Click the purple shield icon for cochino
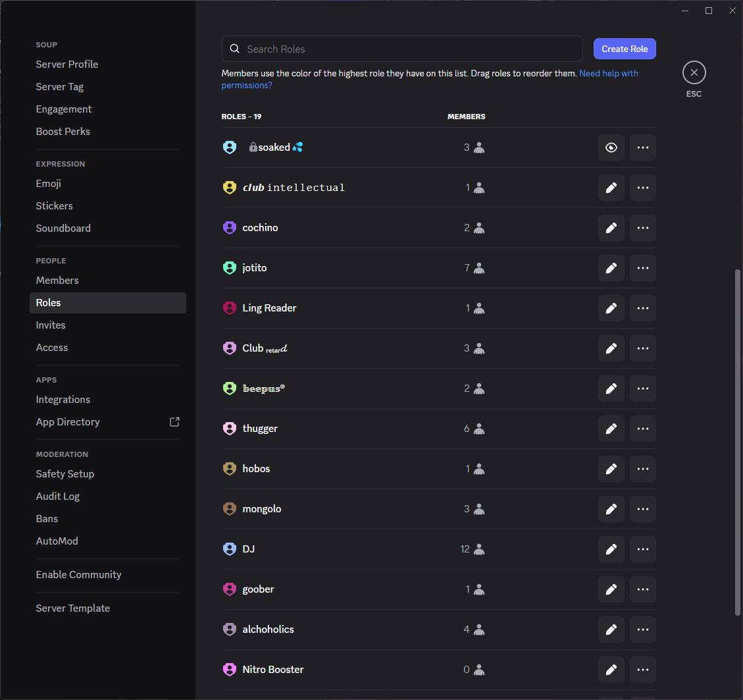The width and height of the screenshot is (743, 700). click(230, 228)
